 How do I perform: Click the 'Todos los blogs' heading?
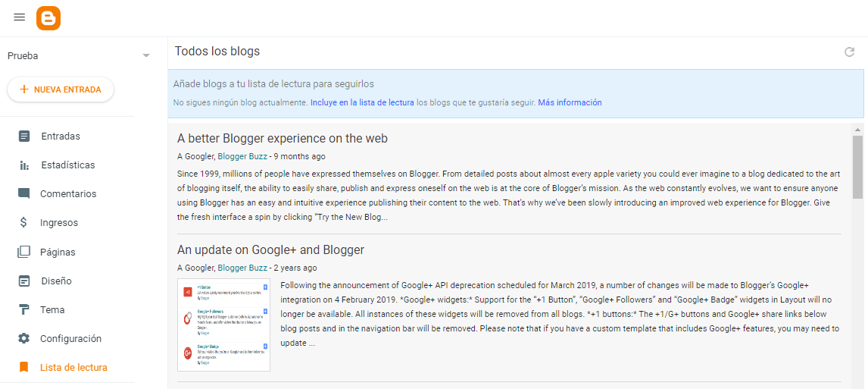tap(217, 52)
